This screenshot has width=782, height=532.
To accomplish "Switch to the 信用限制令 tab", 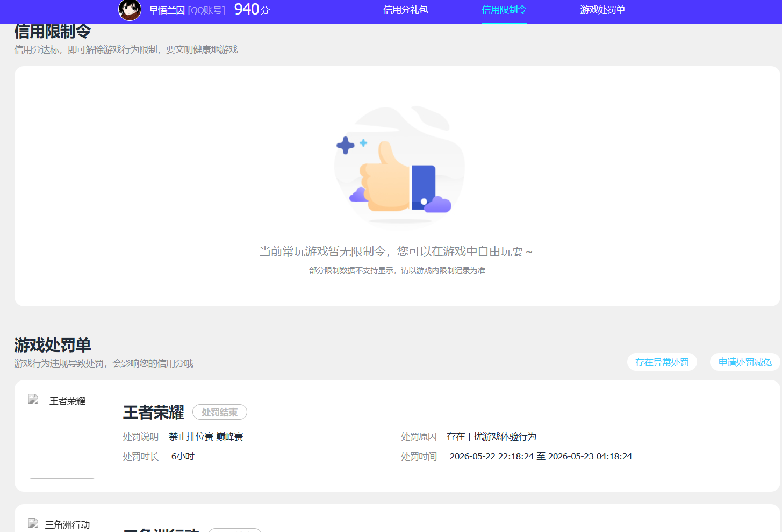I will tap(504, 10).
